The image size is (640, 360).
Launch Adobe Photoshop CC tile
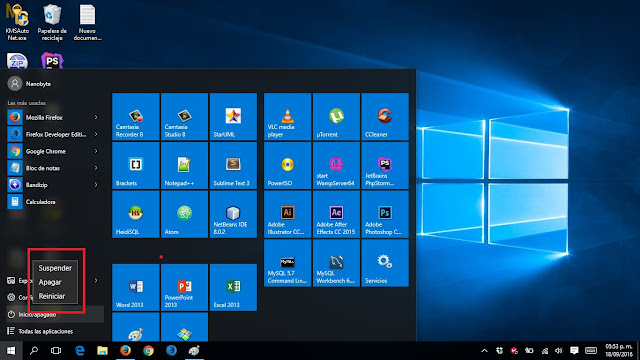tap(385, 214)
